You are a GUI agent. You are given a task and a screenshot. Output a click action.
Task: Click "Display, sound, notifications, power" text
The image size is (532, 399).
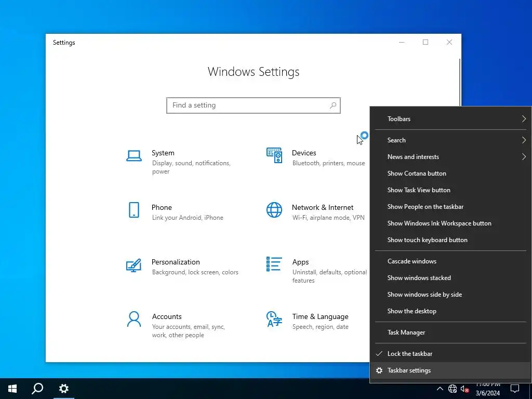(191, 167)
